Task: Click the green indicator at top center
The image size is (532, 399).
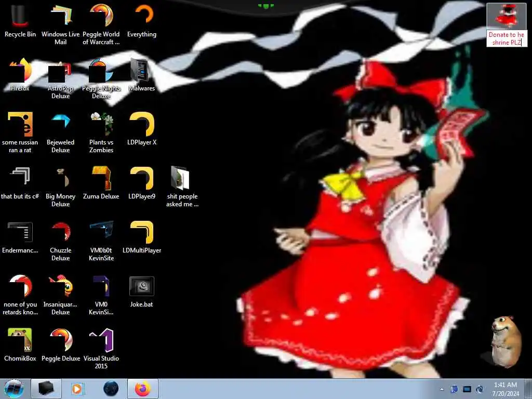Action: (x=265, y=6)
